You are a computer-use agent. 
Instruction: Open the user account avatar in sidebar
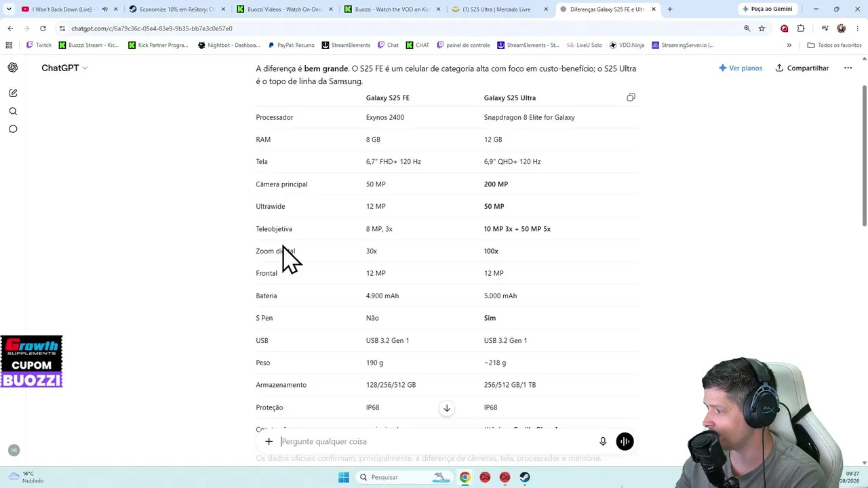(x=14, y=450)
